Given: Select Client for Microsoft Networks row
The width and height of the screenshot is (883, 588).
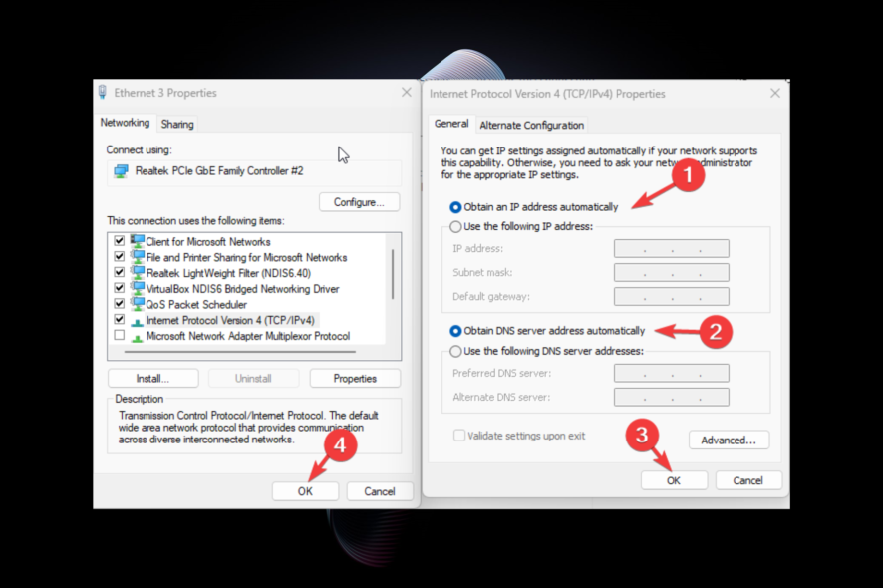Looking at the screenshot, I should point(208,241).
